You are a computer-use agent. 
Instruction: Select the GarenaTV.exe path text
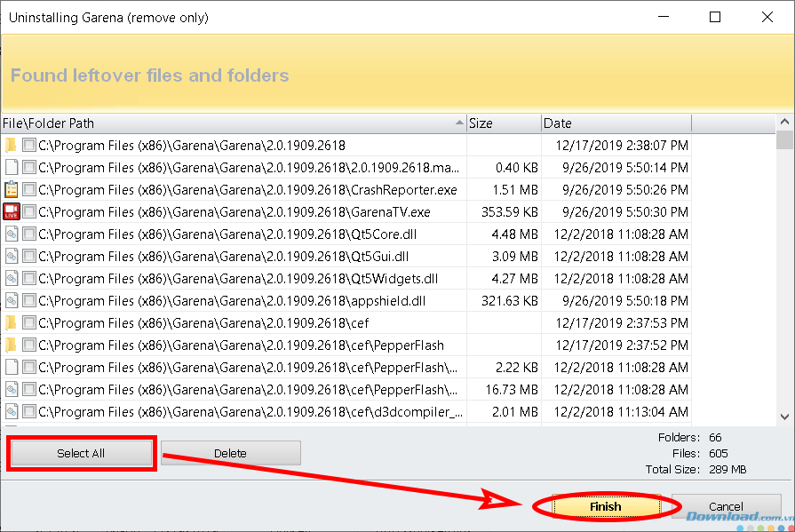(x=235, y=212)
